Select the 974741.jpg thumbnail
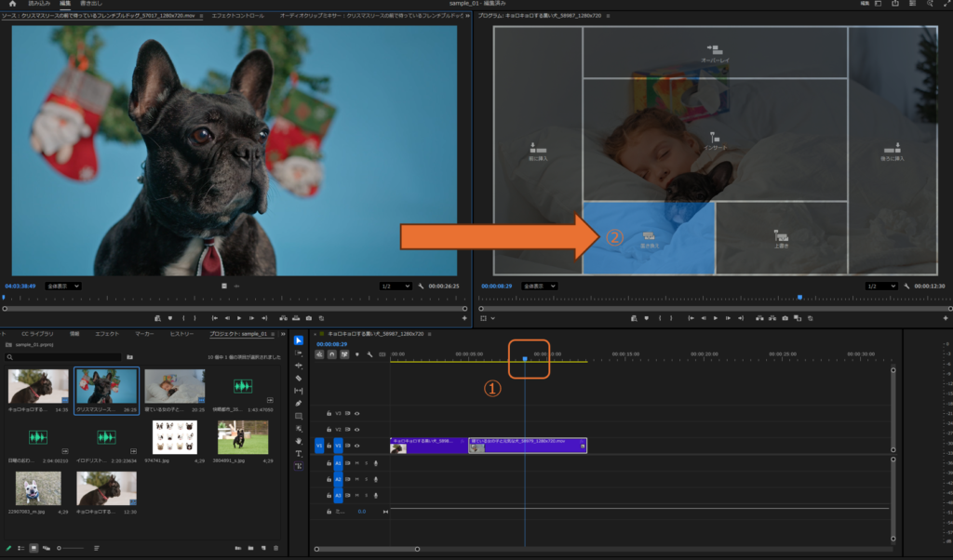This screenshot has width=953, height=560. pos(174,436)
